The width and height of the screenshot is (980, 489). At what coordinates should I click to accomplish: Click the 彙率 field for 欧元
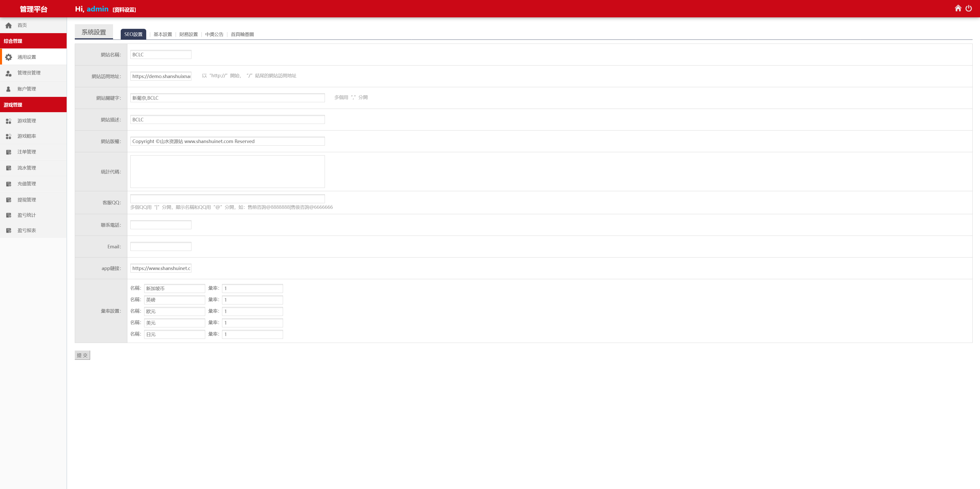pos(252,311)
